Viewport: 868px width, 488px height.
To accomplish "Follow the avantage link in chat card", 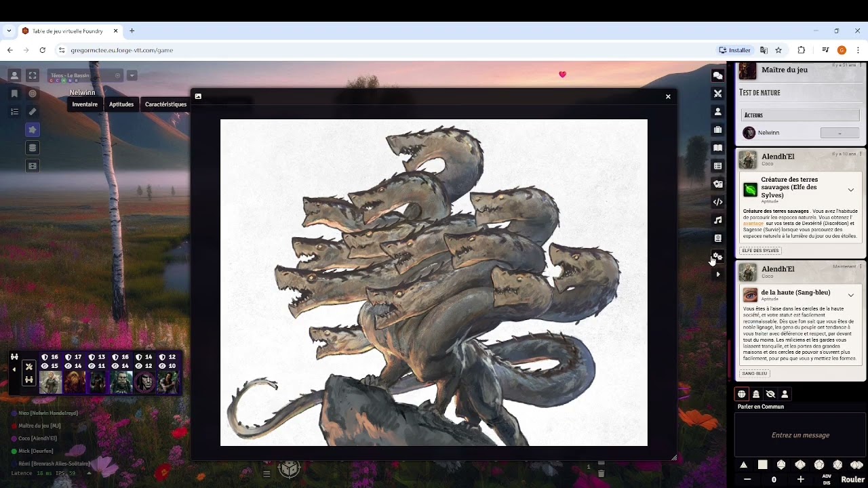I will tap(753, 223).
